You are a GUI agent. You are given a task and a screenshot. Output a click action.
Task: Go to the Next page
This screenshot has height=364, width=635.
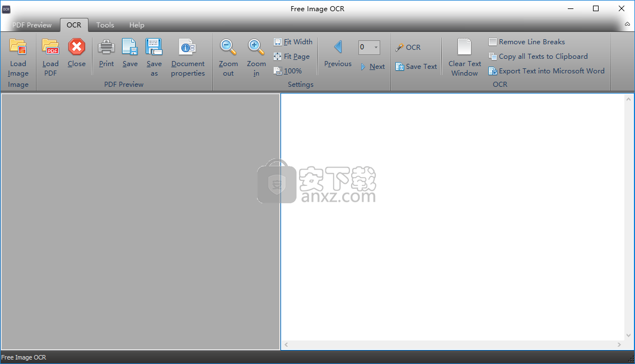tap(372, 67)
